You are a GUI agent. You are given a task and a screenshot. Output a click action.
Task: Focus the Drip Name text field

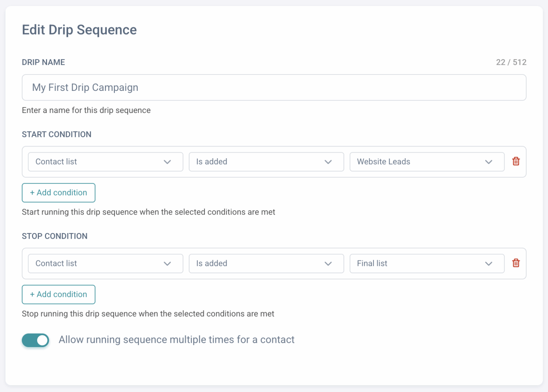click(x=274, y=88)
